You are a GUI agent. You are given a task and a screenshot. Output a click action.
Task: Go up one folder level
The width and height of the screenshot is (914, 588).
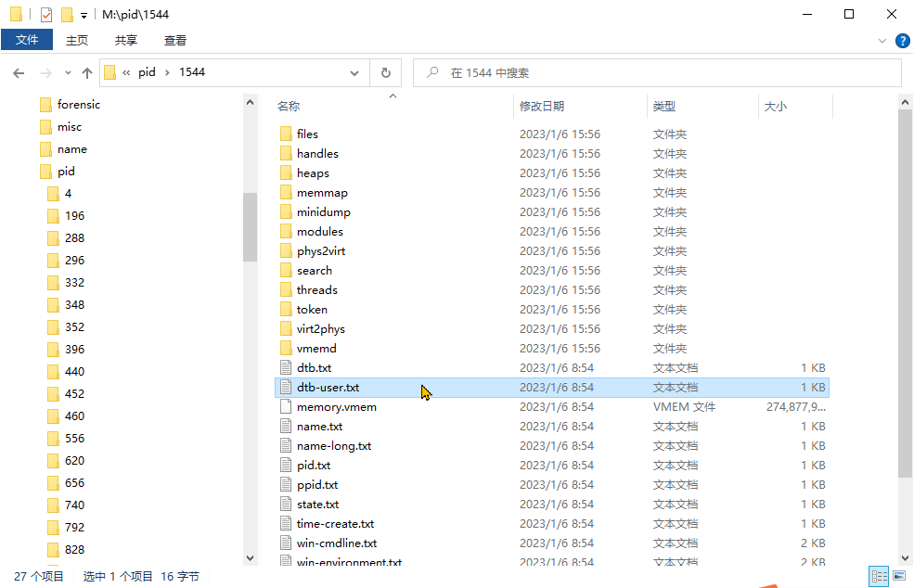point(87,73)
